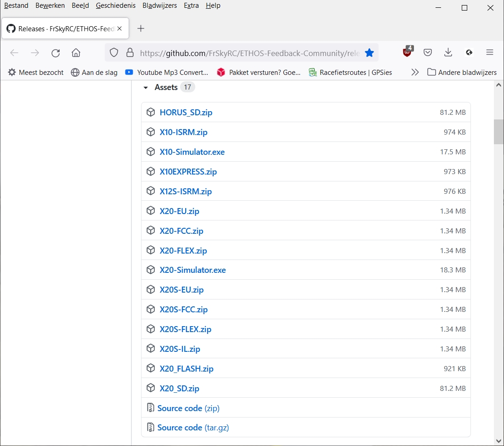The width and height of the screenshot is (504, 446).
Task: Download X20S-FLEX.zip
Action: pos(186,329)
